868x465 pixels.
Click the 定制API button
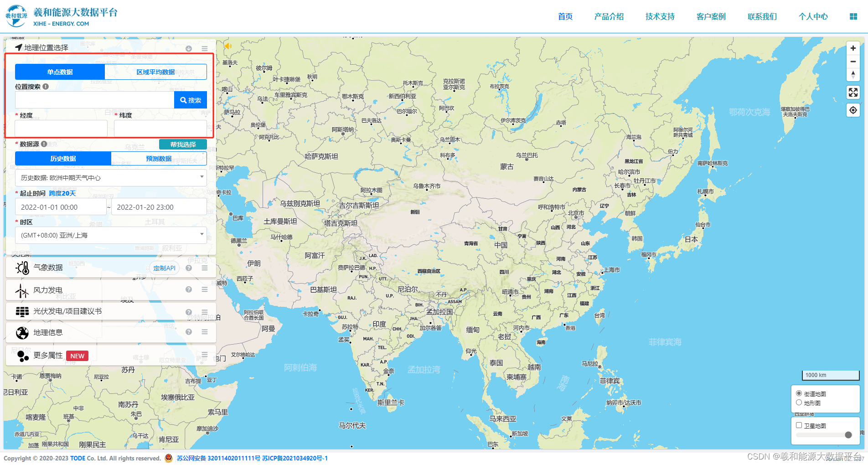tap(165, 268)
